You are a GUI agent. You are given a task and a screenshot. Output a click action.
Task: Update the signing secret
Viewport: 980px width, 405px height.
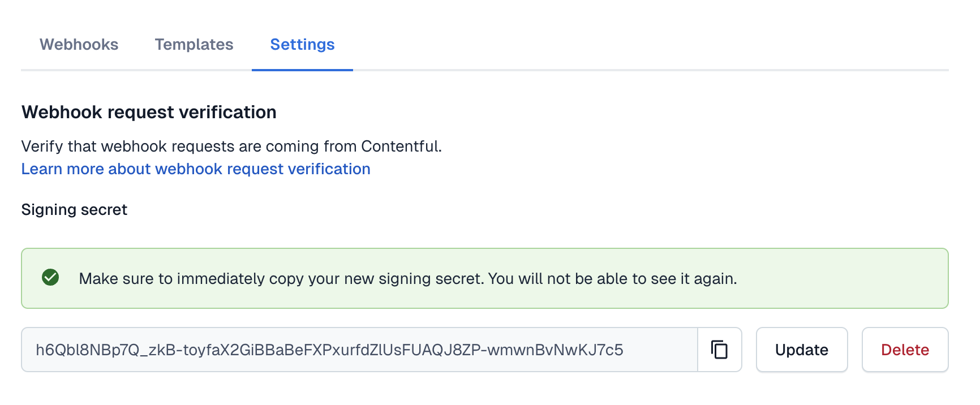[802, 350]
